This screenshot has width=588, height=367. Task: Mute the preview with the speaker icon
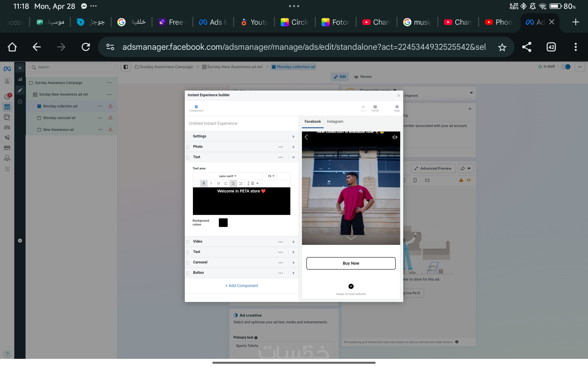[395, 137]
